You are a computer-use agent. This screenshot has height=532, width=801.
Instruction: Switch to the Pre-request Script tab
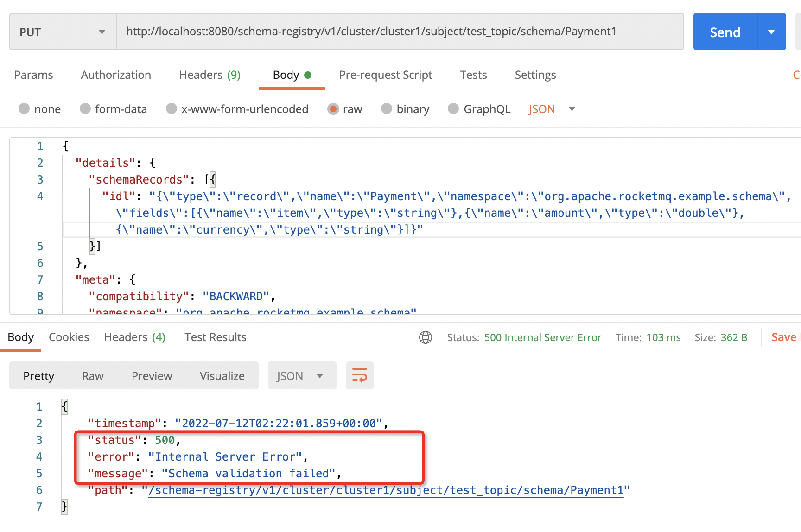[x=386, y=75]
